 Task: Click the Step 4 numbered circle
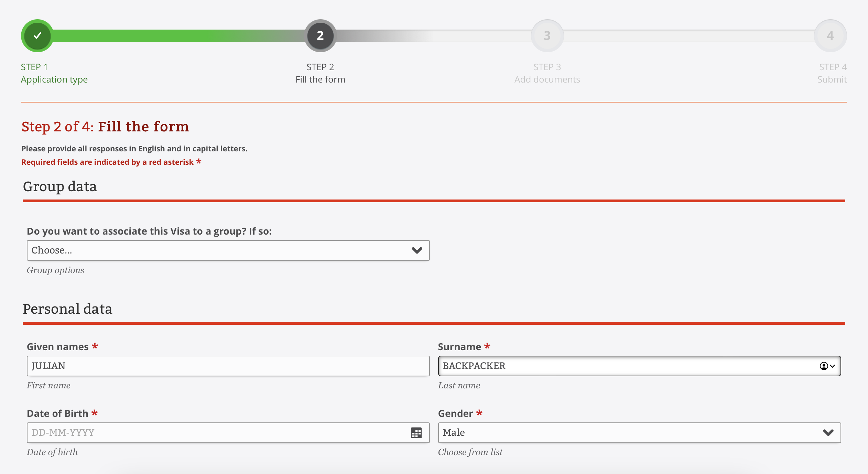point(830,36)
